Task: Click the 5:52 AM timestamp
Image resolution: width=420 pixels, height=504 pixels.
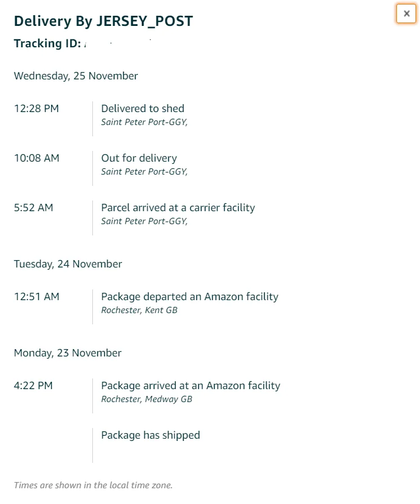Action: 33,208
